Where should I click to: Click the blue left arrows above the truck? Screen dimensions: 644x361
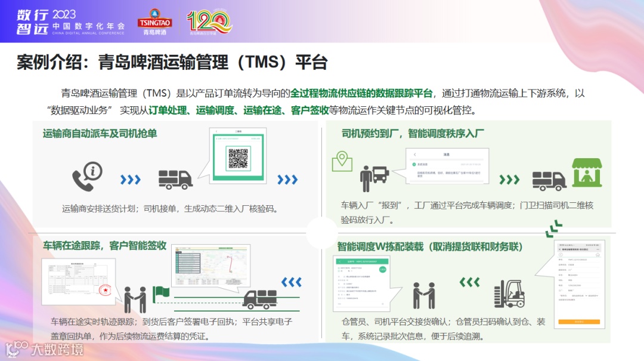coord(292,282)
